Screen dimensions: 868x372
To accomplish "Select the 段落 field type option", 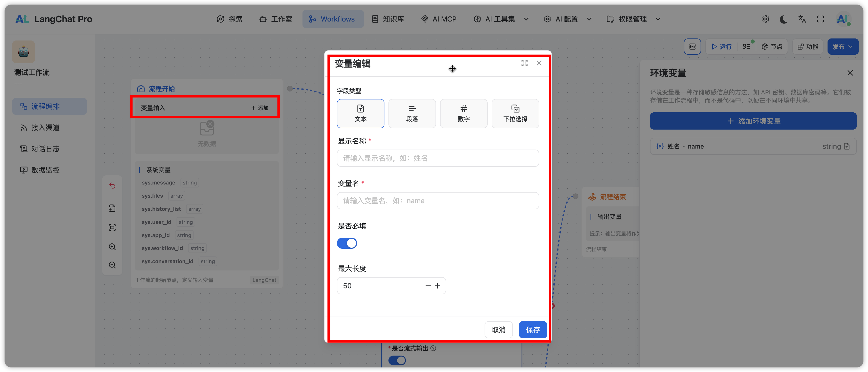I will [x=412, y=114].
